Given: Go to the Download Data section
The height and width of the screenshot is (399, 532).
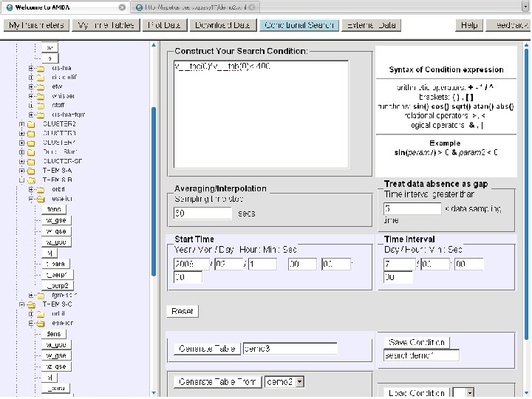Looking at the screenshot, I should click(222, 25).
